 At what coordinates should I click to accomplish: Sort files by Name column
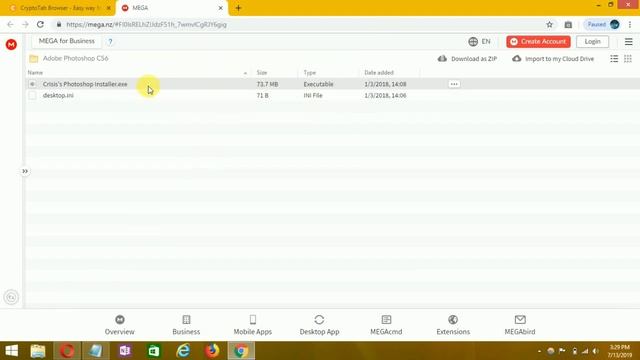click(x=35, y=73)
